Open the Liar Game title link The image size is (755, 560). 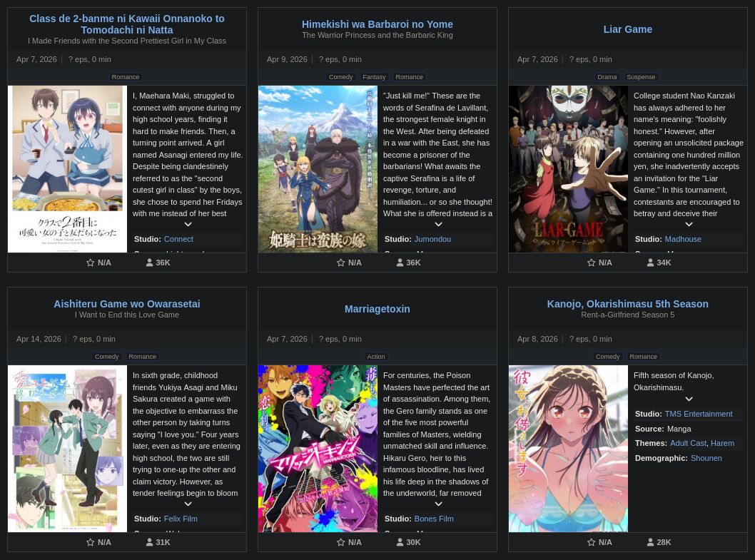[x=628, y=29]
